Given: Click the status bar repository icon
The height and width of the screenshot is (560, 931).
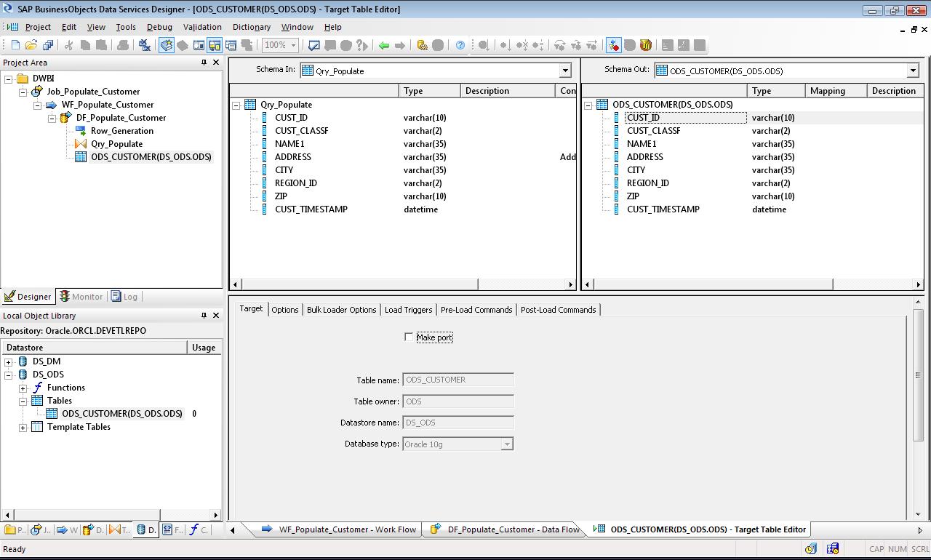Looking at the screenshot, I should tap(833, 549).
